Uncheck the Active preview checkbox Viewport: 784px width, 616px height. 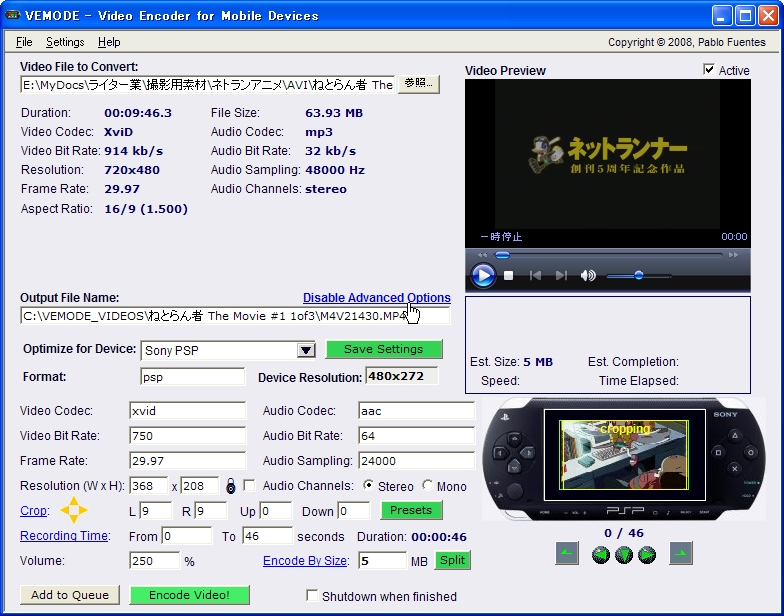coord(708,70)
